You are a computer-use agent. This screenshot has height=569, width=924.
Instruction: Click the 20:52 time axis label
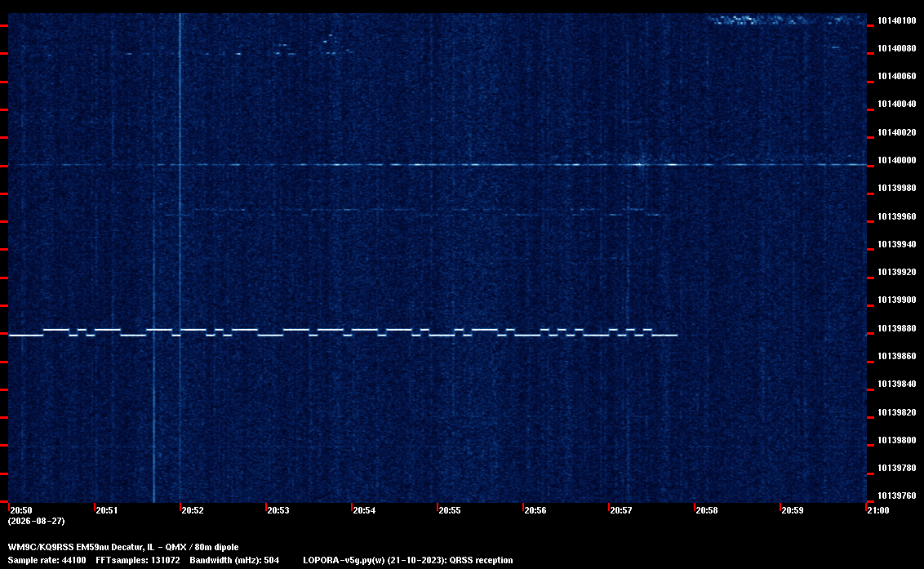tap(193, 510)
